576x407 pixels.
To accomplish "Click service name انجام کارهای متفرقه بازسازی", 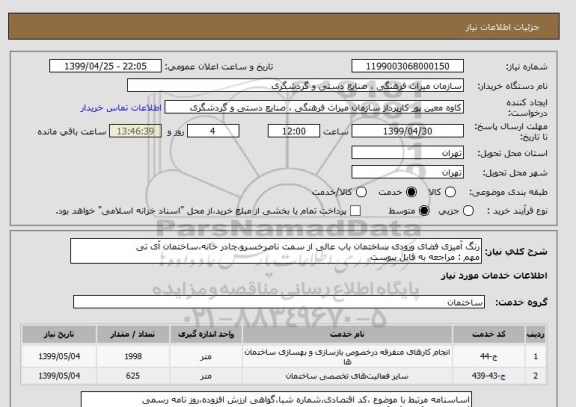I will (x=347, y=357).
